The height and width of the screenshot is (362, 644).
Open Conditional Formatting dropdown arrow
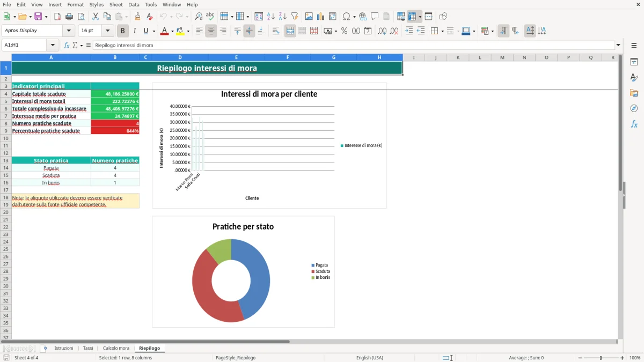tap(492, 31)
